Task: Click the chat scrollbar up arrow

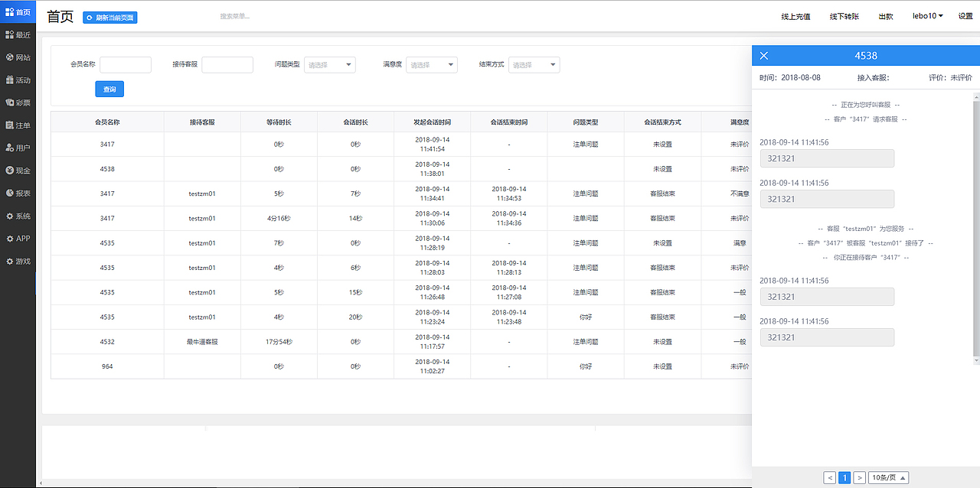Action: pos(975,96)
